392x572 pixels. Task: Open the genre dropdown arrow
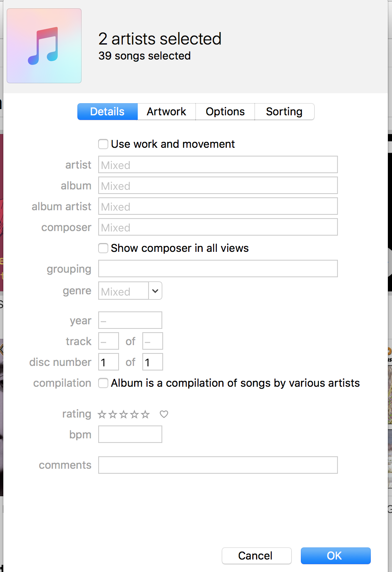point(155,291)
